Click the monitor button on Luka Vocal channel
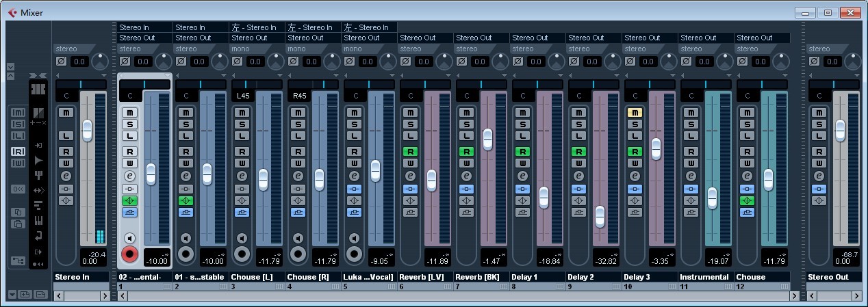This screenshot has width=868, height=307. click(353, 238)
